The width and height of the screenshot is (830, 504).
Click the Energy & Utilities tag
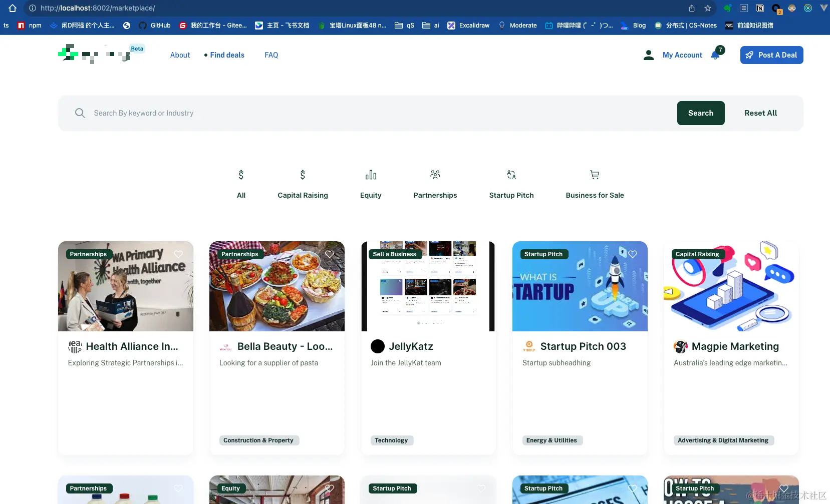(552, 440)
